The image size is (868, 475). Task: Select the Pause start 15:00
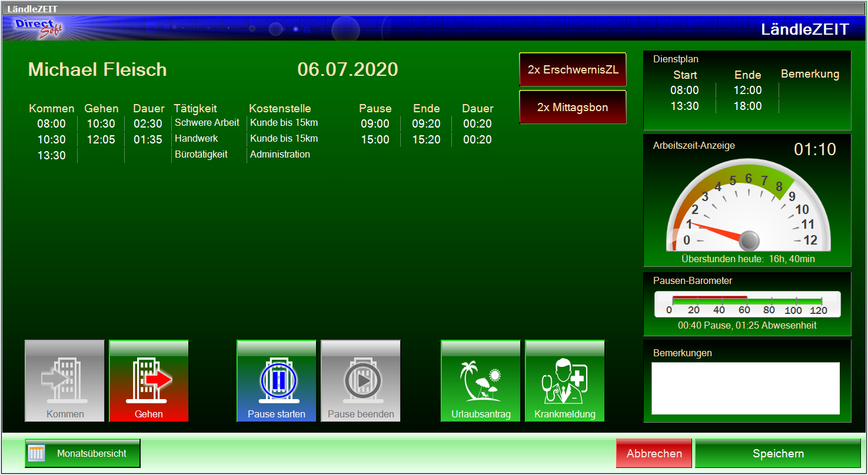(375, 140)
